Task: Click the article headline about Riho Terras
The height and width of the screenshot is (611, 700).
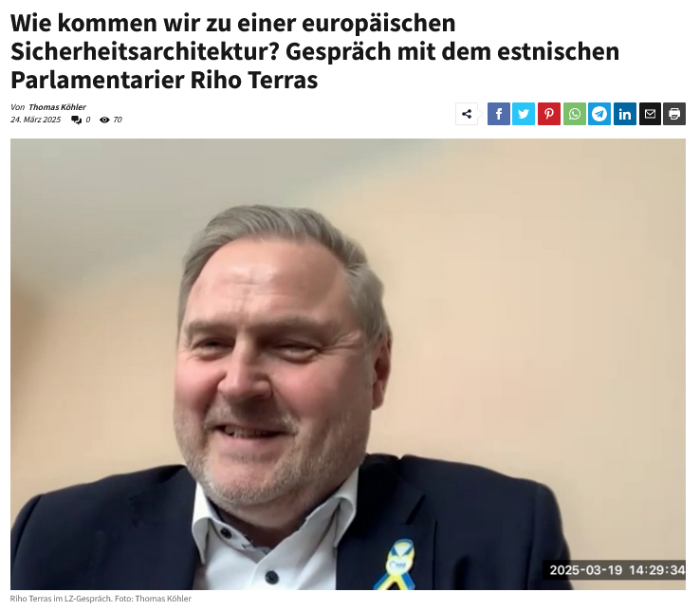Action: tap(315, 51)
